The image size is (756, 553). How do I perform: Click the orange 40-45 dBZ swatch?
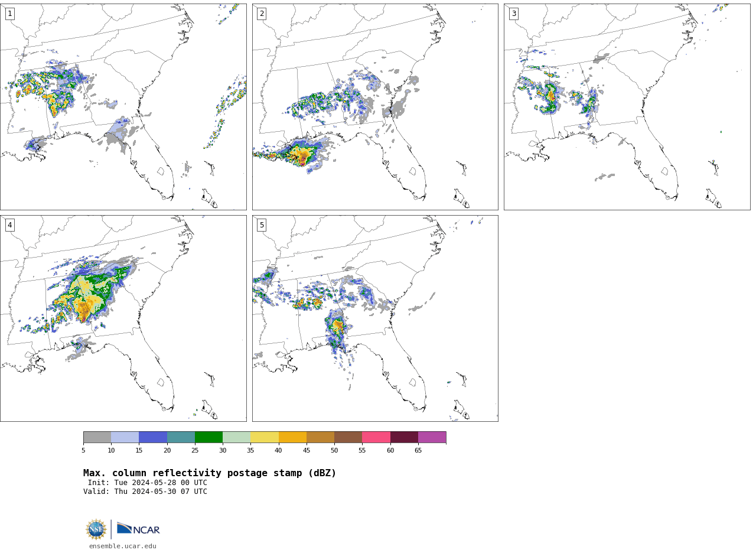[x=292, y=437]
